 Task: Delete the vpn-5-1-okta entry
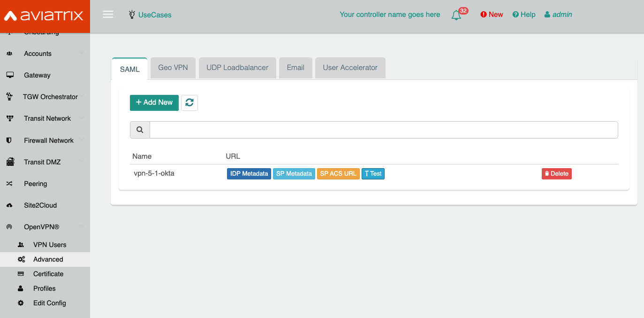[556, 174]
